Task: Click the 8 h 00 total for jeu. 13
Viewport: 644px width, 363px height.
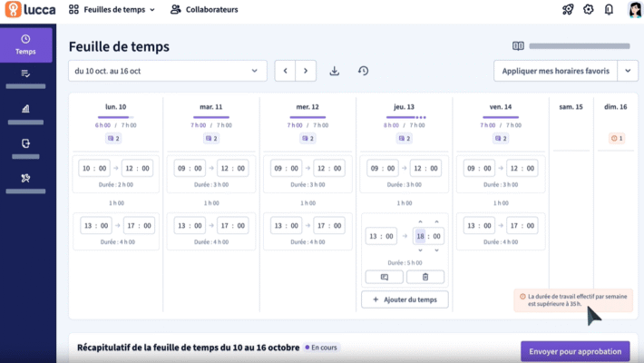Action: (x=391, y=125)
